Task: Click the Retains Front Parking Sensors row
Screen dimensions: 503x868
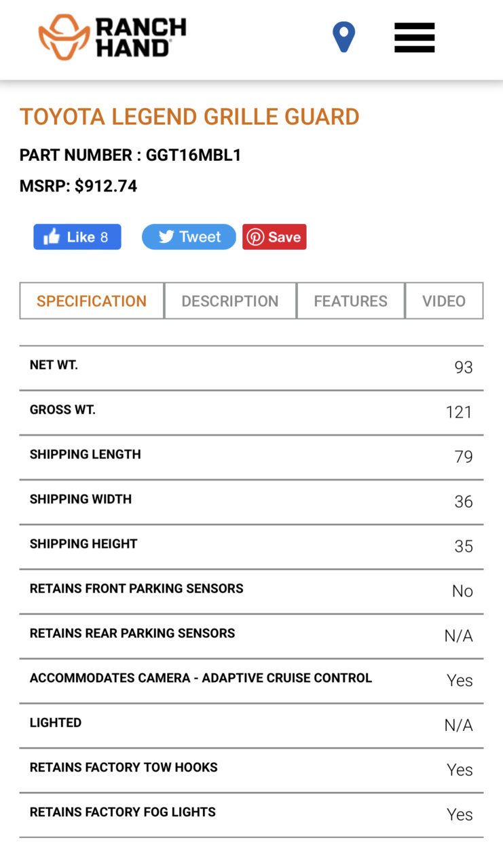Action: tap(251, 592)
